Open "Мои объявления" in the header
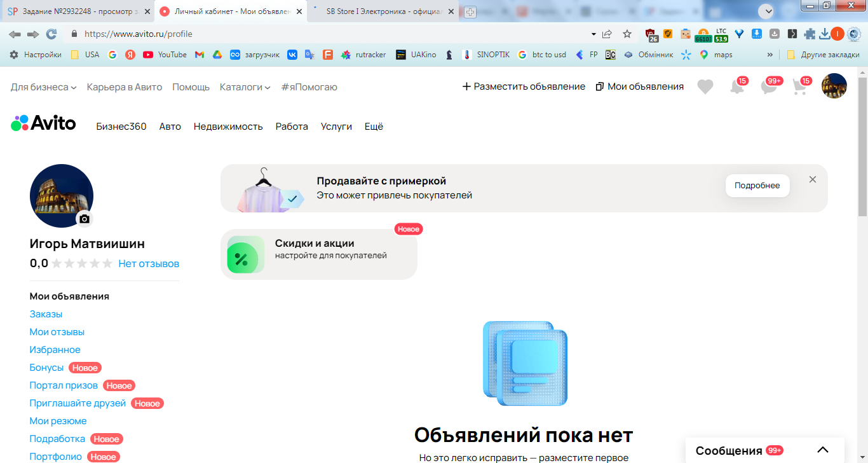The height and width of the screenshot is (463, 868). coord(640,86)
